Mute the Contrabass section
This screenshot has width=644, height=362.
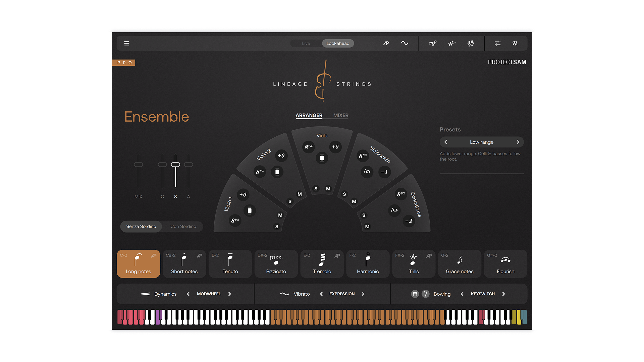pos(367,227)
